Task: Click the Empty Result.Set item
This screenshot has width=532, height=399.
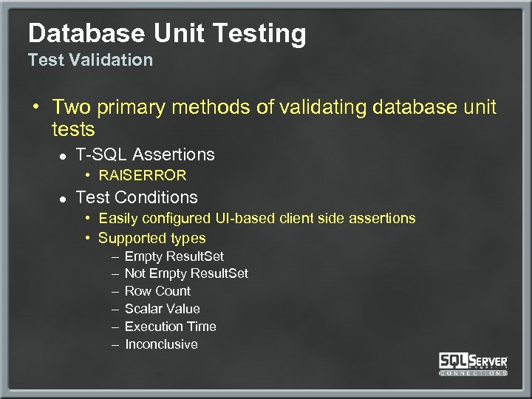Action: (x=174, y=256)
